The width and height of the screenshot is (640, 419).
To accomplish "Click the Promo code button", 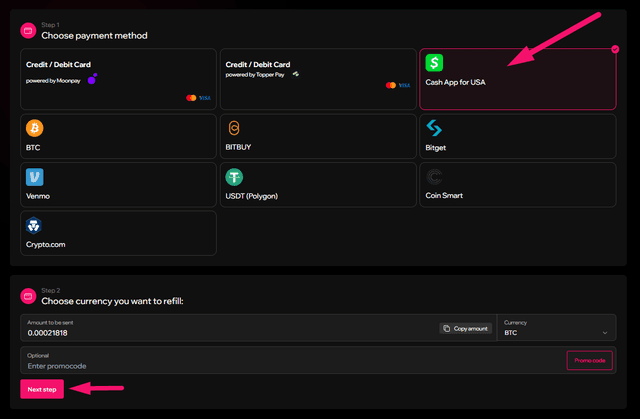I will pos(590,360).
